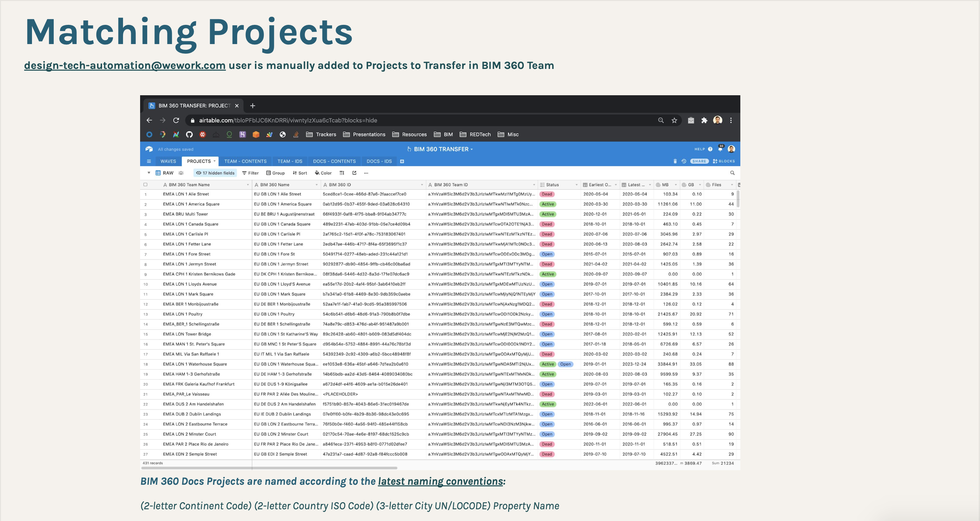Open the Sort options
This screenshot has width=980, height=521.
(300, 173)
